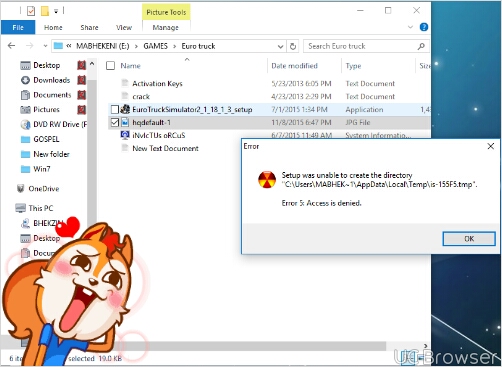Switch to the Home ribbon tab
502x367 pixels.
click(x=53, y=27)
